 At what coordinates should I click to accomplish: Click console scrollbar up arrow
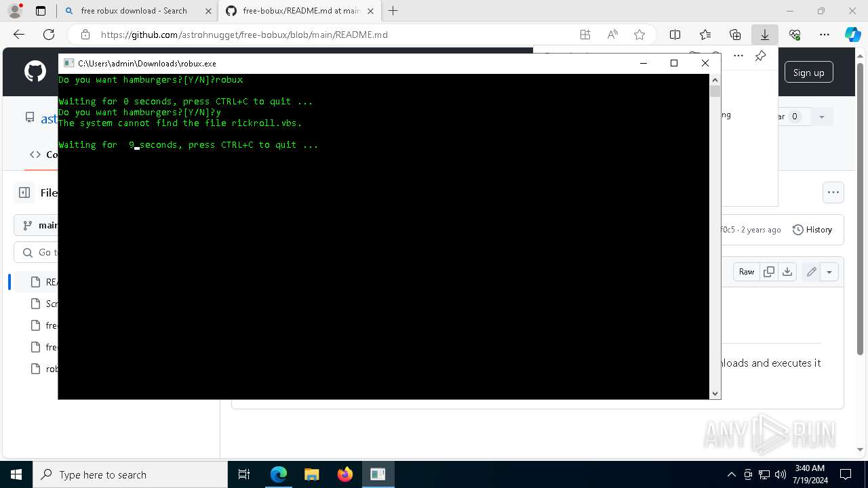715,79
